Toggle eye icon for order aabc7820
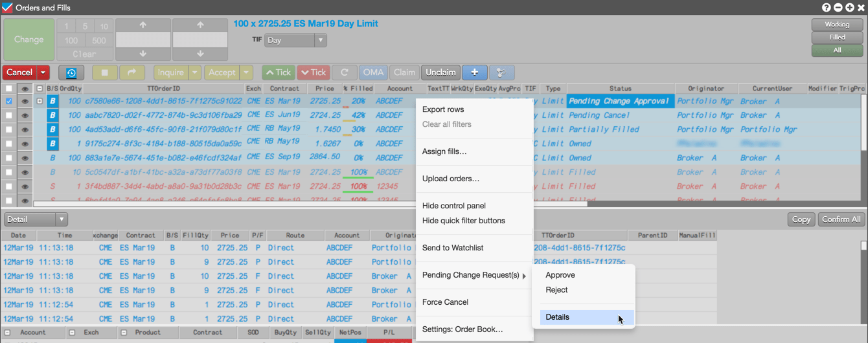868x343 pixels. tap(25, 115)
